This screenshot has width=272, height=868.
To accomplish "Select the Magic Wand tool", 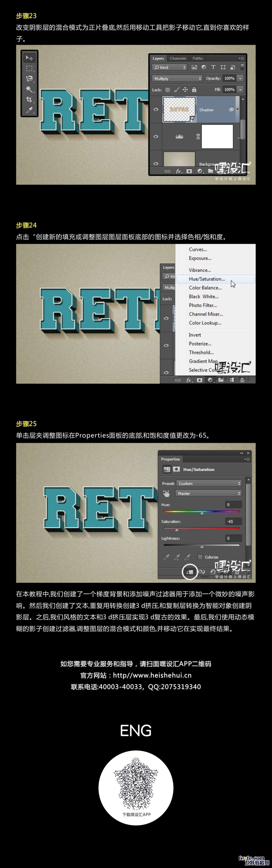I will tap(29, 89).
